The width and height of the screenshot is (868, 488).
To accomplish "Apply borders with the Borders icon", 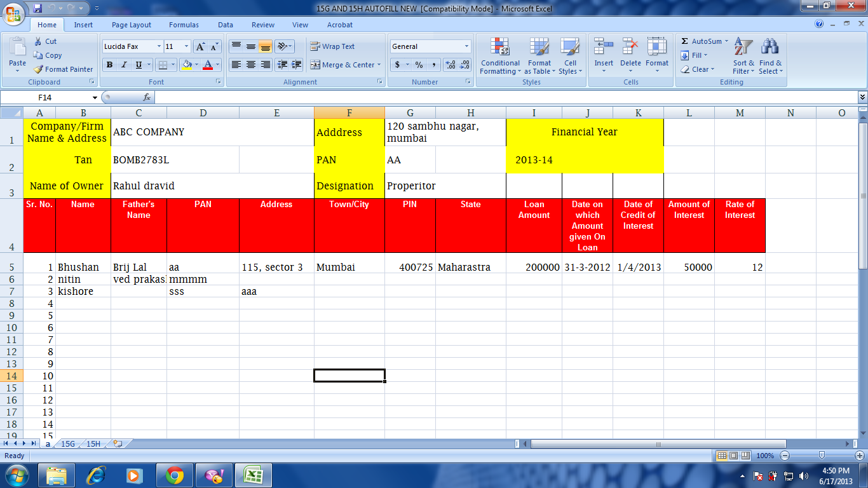I will pyautogui.click(x=163, y=65).
